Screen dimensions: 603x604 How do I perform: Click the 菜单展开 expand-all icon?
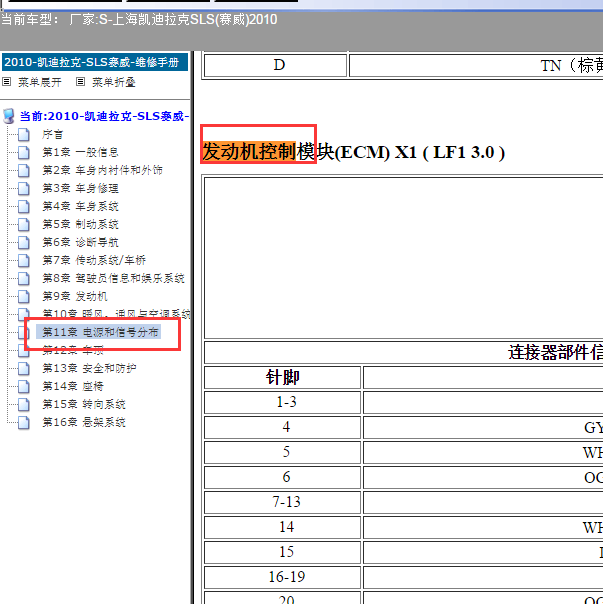pyautogui.click(x=6, y=82)
